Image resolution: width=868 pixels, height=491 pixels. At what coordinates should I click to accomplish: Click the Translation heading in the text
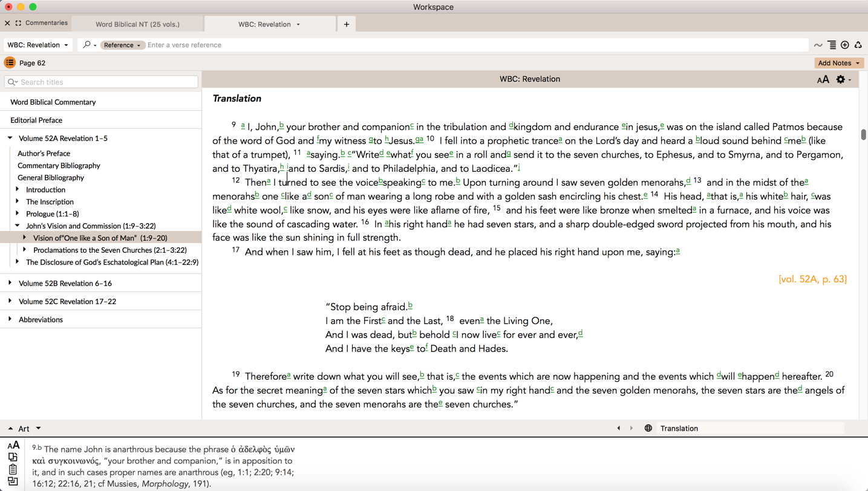point(237,99)
